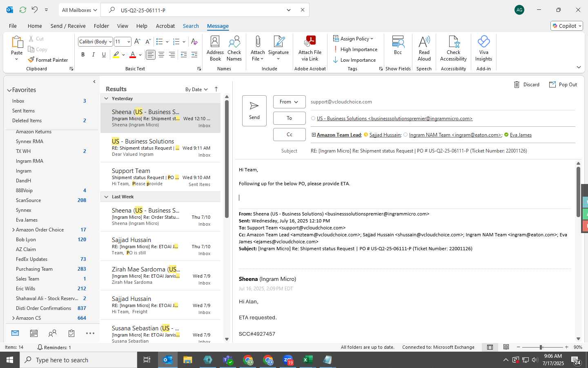Toggle Center paragraph alignment
The image size is (588, 368).
(x=161, y=54)
